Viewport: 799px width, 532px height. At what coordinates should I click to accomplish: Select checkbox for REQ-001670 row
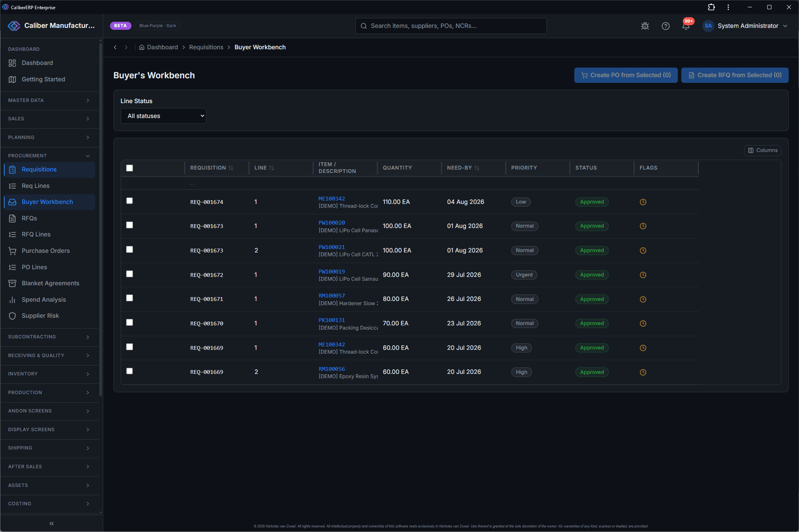tap(130, 322)
